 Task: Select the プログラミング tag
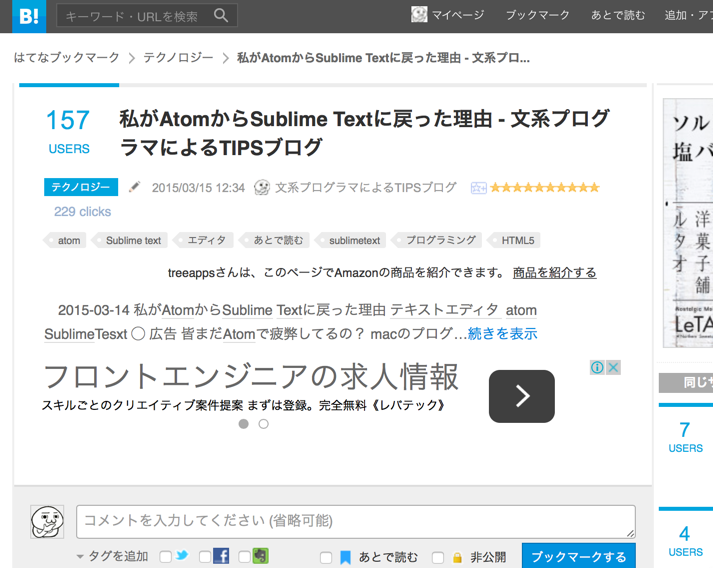[x=437, y=240]
